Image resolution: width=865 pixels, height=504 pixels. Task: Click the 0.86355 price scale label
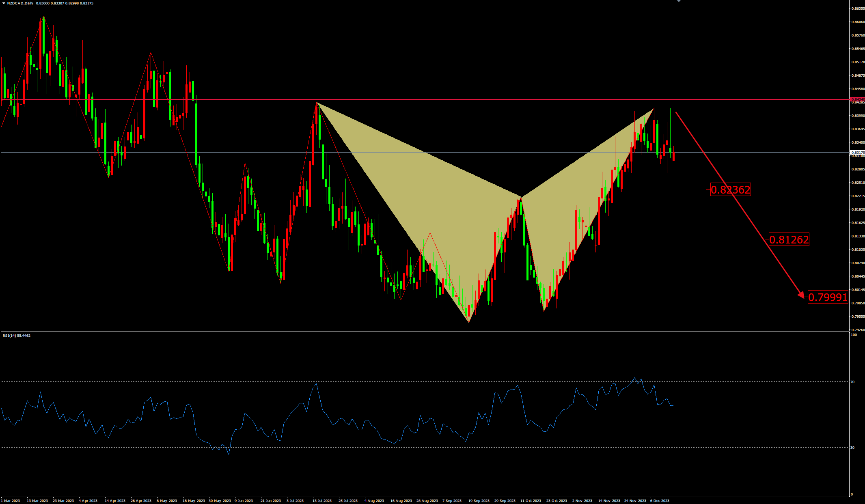[x=857, y=9]
